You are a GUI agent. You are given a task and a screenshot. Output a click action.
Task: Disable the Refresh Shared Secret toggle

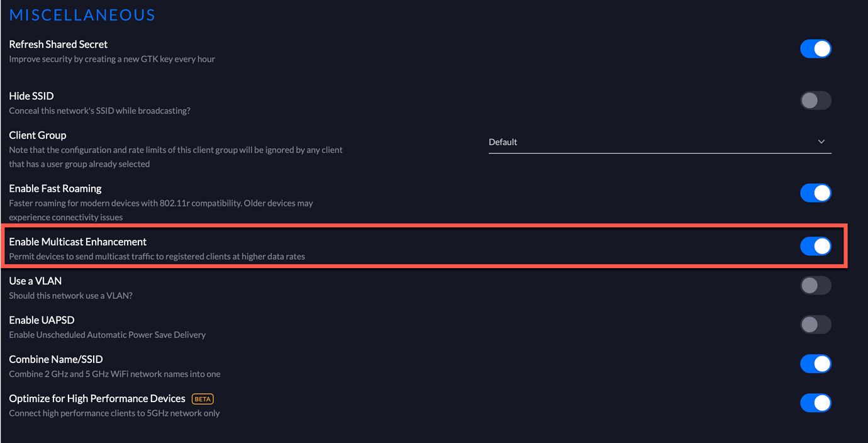(816, 48)
